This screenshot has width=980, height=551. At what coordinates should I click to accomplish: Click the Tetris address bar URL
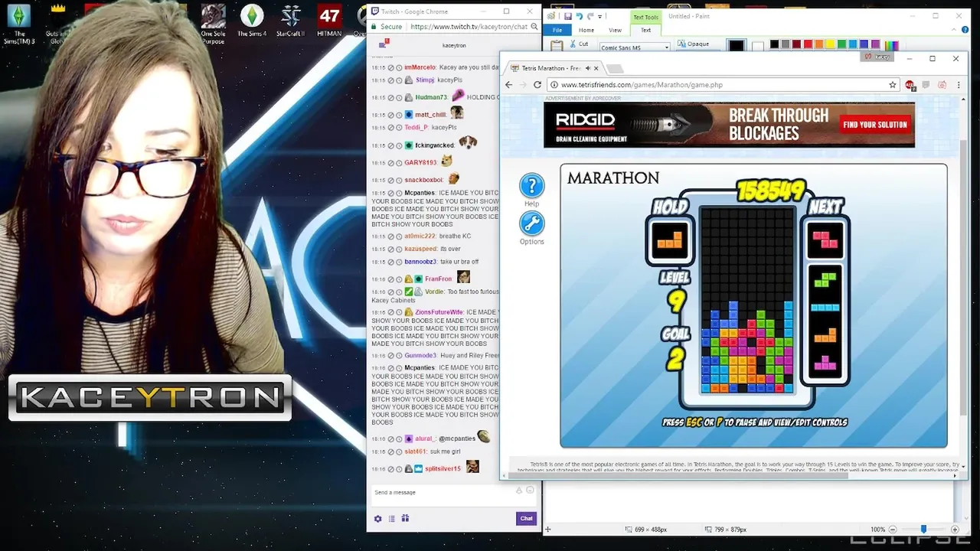642,85
